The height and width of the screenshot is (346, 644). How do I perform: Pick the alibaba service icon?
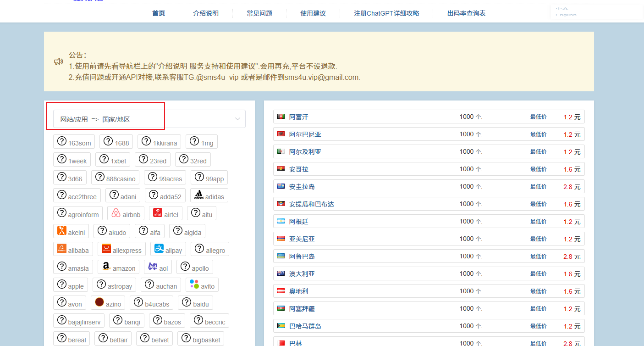click(x=62, y=249)
